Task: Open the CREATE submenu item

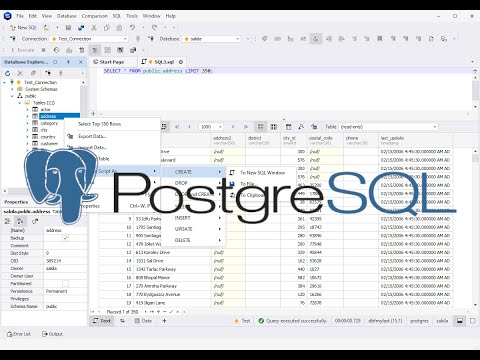Action: click(x=193, y=172)
